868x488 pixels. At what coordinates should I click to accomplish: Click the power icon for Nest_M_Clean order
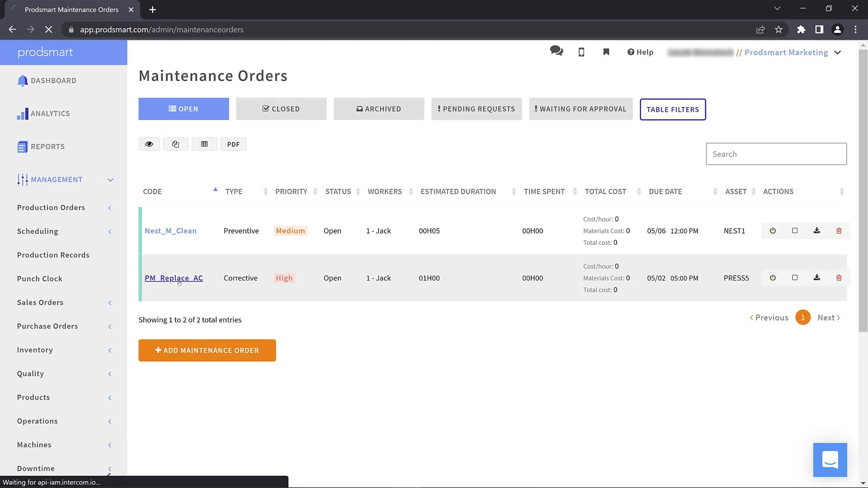tap(773, 231)
